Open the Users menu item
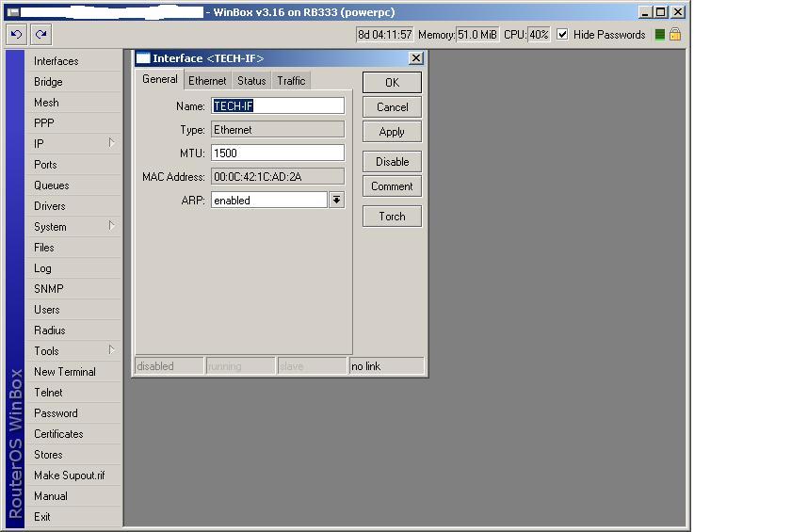This screenshot has height=532, width=791. [x=73, y=309]
